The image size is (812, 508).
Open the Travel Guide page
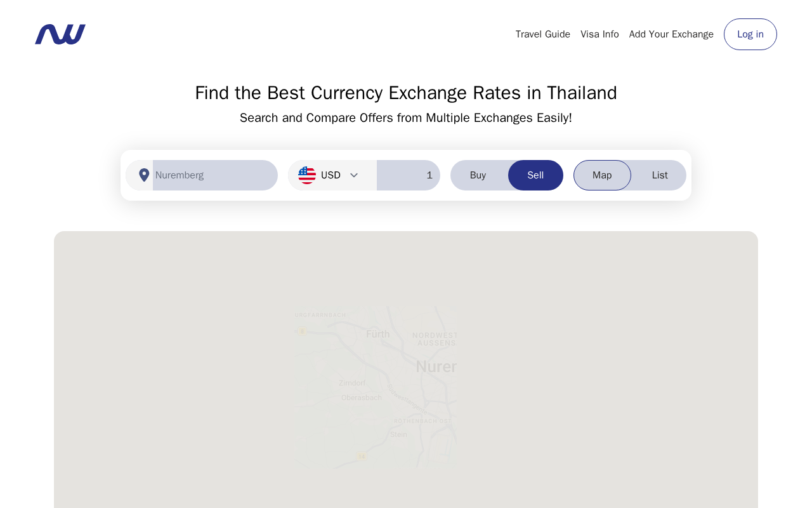[x=543, y=34]
